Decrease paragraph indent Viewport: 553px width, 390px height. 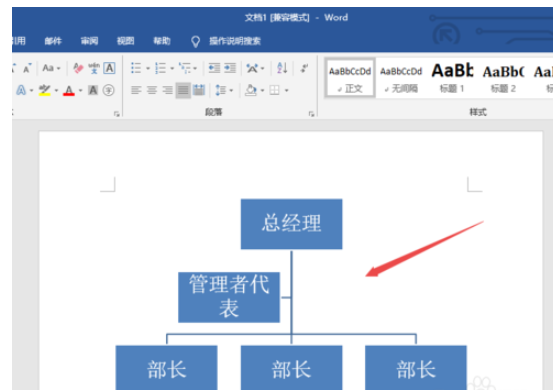point(214,68)
